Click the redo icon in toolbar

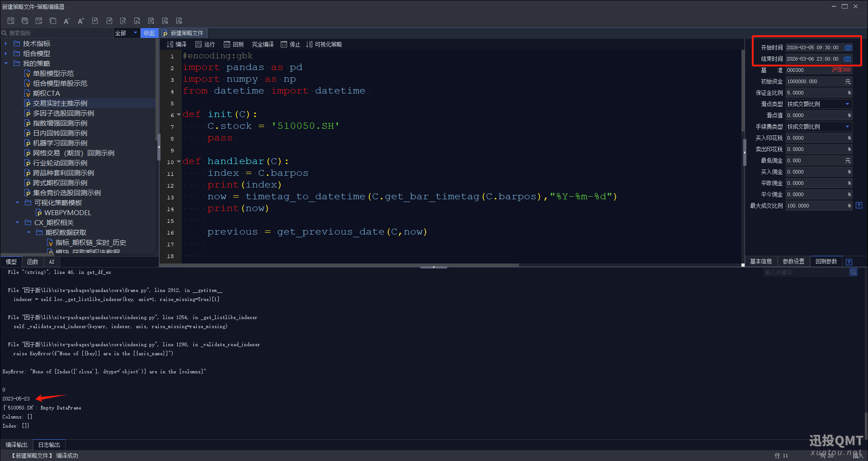click(x=109, y=21)
